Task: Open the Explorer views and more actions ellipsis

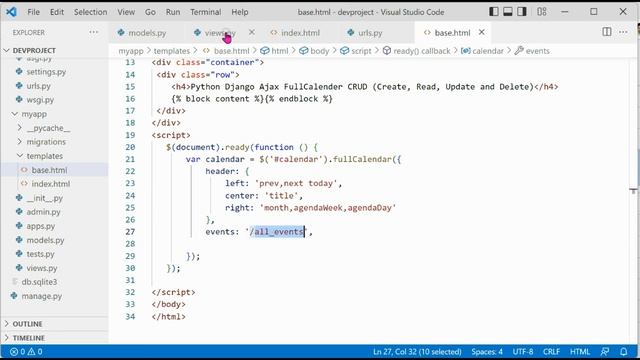Action: click(93, 32)
